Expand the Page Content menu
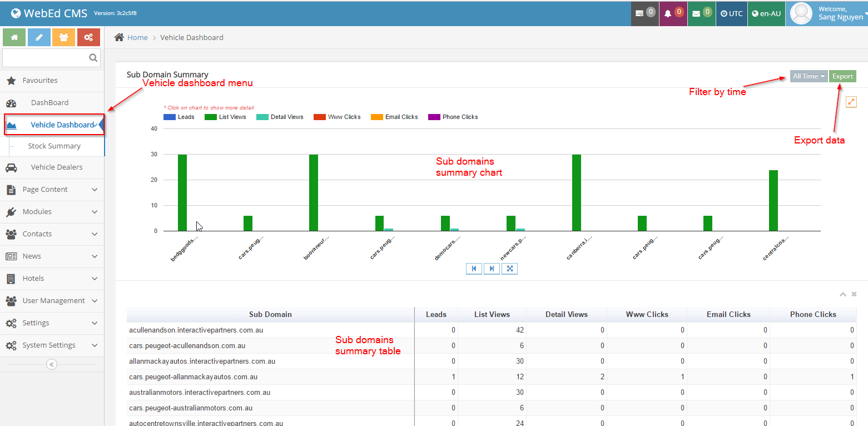Viewport: 868px width, 426px height. [x=52, y=190]
